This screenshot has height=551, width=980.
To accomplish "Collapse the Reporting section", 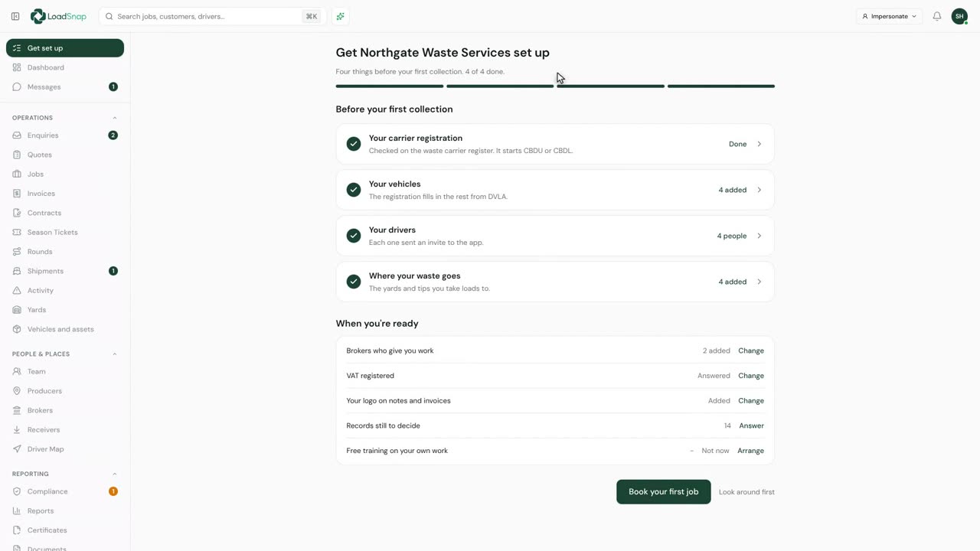I will coord(115,474).
